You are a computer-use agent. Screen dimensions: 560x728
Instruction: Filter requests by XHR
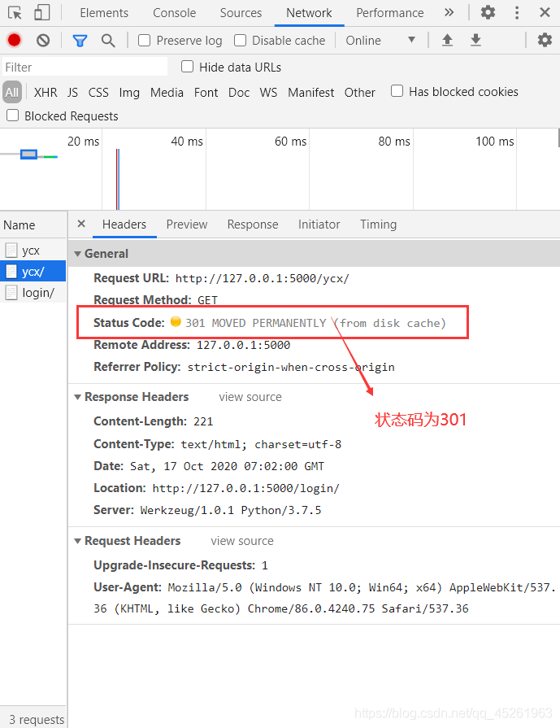46,93
